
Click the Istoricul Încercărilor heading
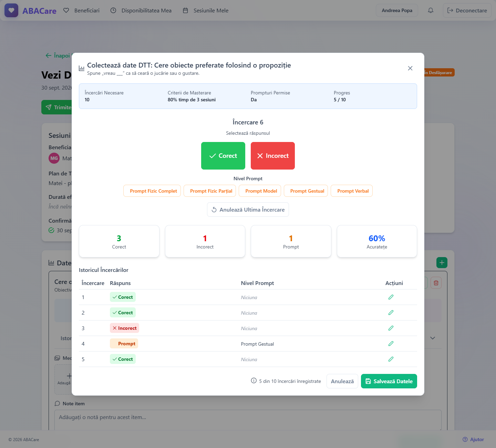pos(104,270)
